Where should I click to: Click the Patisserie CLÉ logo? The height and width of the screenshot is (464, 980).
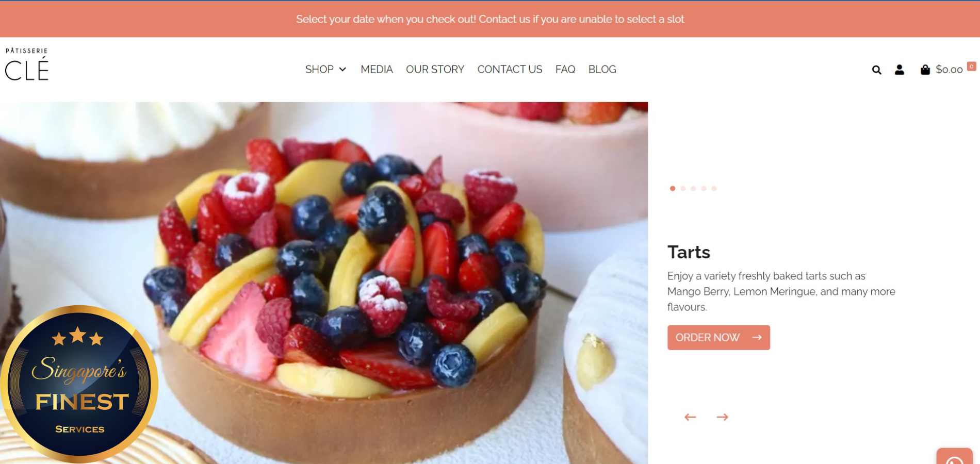[x=27, y=64]
